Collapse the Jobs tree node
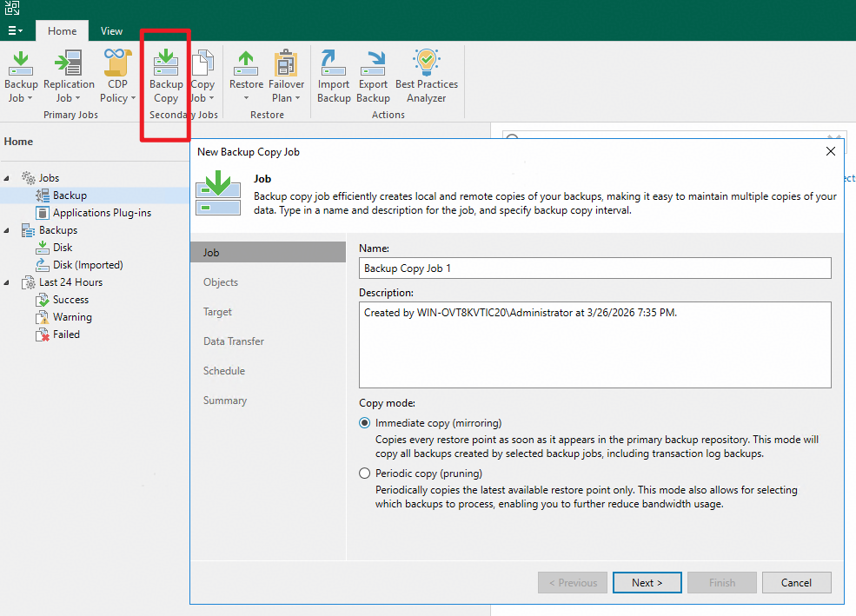Viewport: 856px width, 616px height. (8, 178)
